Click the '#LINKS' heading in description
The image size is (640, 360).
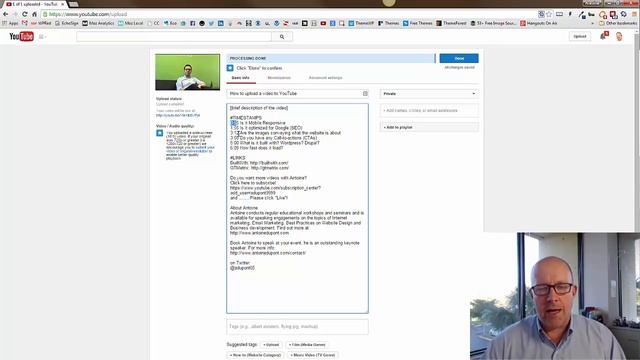coord(238,158)
